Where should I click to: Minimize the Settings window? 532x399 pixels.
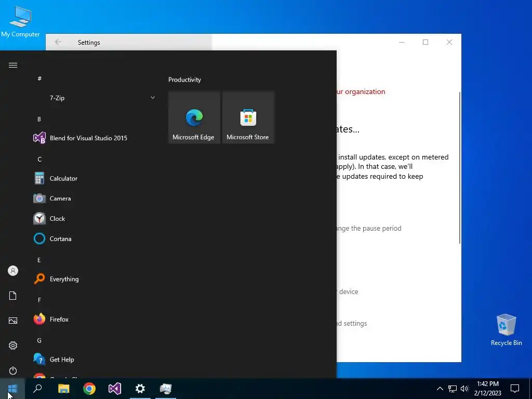tap(402, 42)
